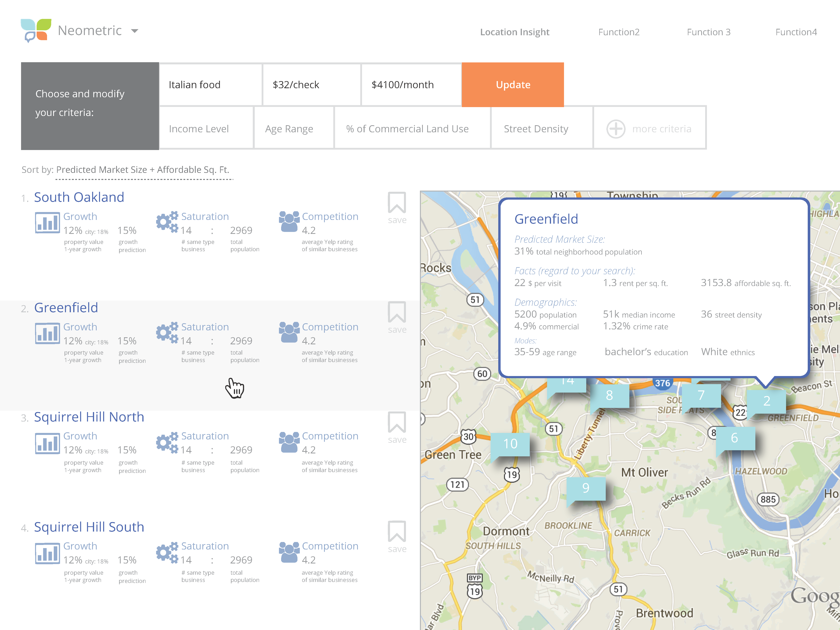Toggle save bookmark for South Oakland
The image size is (840, 630).
pos(396,203)
